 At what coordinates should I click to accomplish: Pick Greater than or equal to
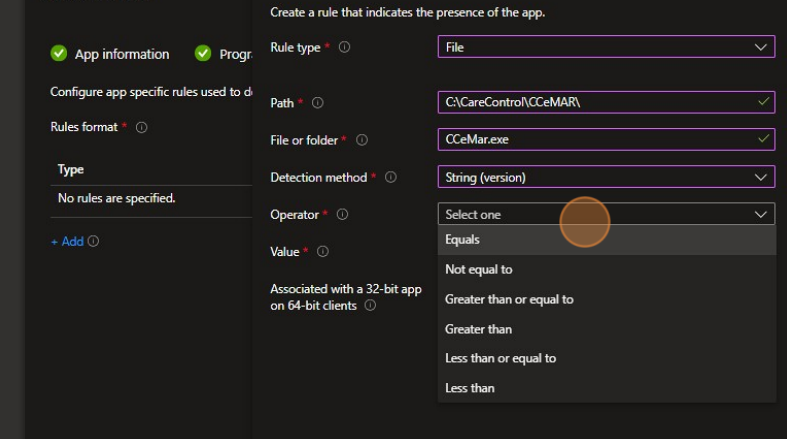point(509,299)
